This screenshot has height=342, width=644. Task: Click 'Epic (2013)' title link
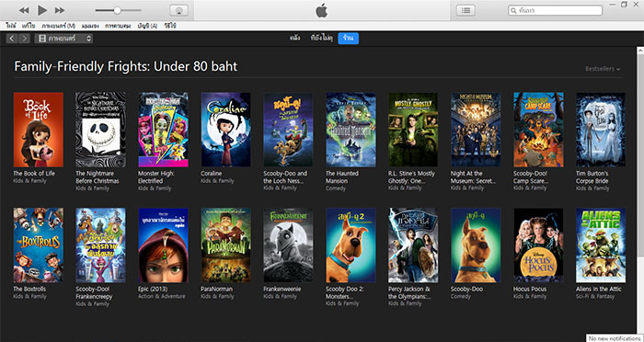pyautogui.click(x=153, y=289)
